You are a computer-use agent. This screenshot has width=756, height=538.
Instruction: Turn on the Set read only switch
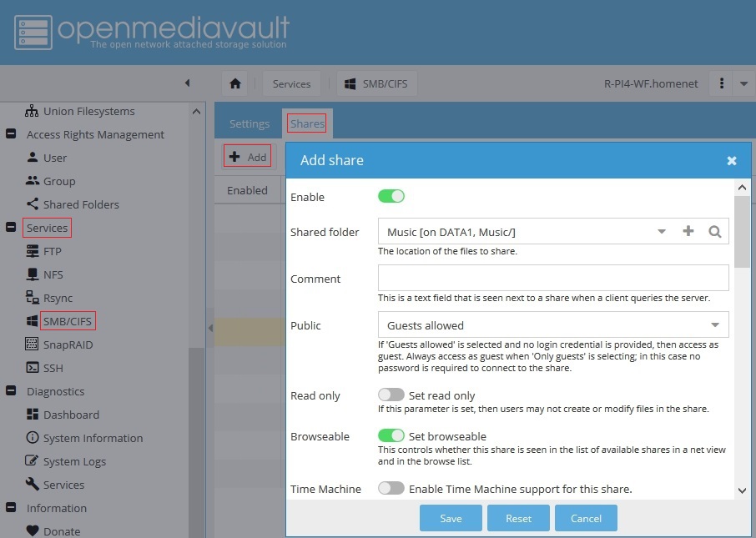tap(391, 395)
